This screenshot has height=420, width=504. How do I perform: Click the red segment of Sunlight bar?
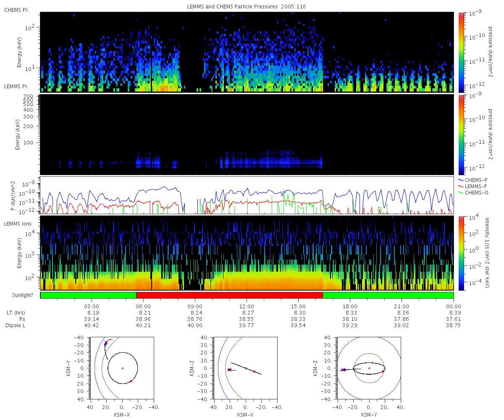(229, 295)
